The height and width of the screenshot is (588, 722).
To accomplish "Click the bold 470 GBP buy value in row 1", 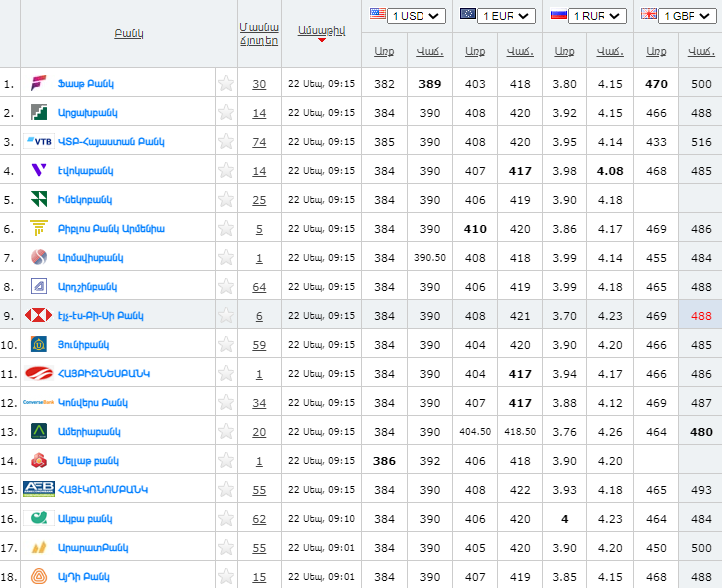I will [656, 84].
